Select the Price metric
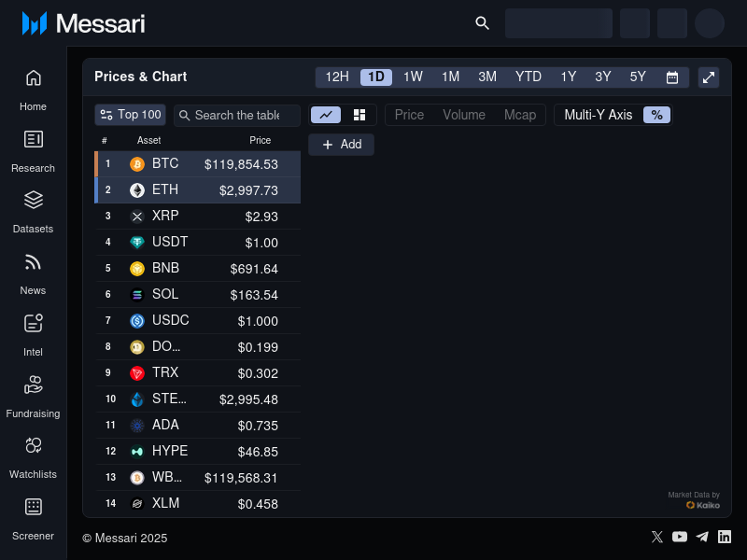Screen dimensions: 747x560 (x=409, y=115)
